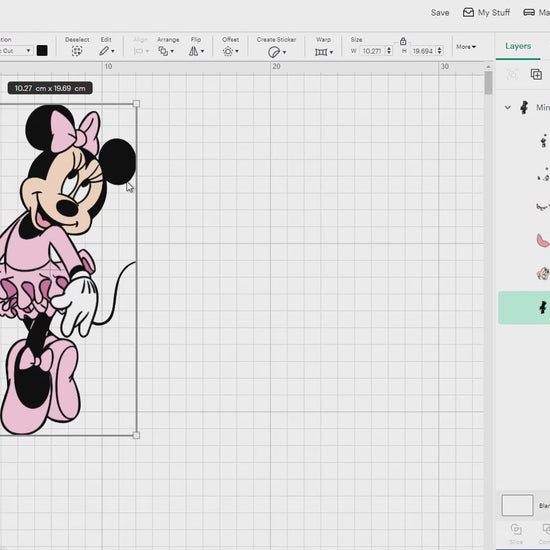Click the greyed-out Align tool
Image resolution: width=550 pixels, height=550 pixels.
click(141, 51)
